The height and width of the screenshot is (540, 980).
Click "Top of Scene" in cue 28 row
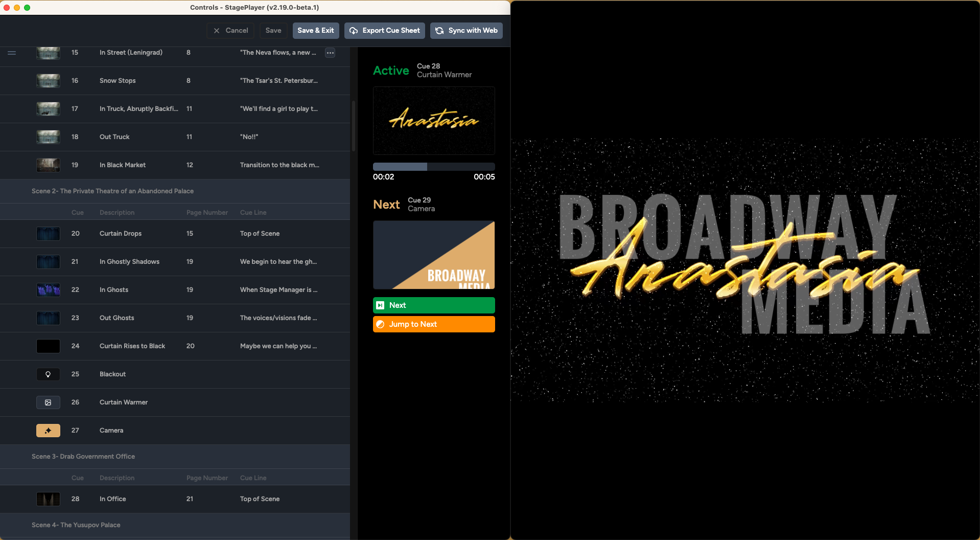point(260,499)
